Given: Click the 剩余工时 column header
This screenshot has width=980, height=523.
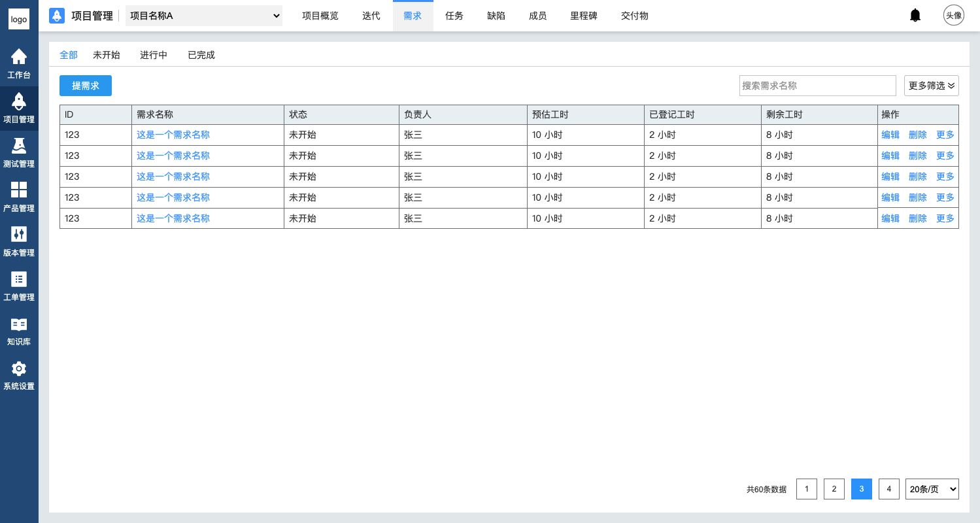Looking at the screenshot, I should coord(819,114).
